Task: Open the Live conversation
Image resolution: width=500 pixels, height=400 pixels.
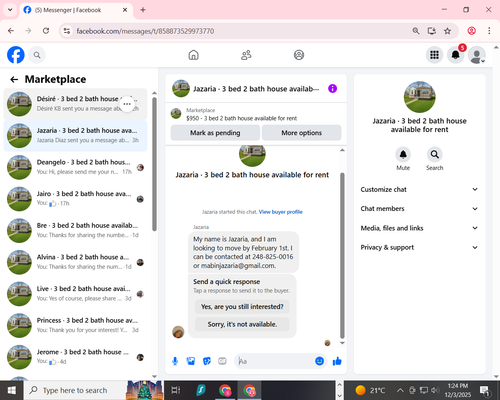Action: (75, 294)
